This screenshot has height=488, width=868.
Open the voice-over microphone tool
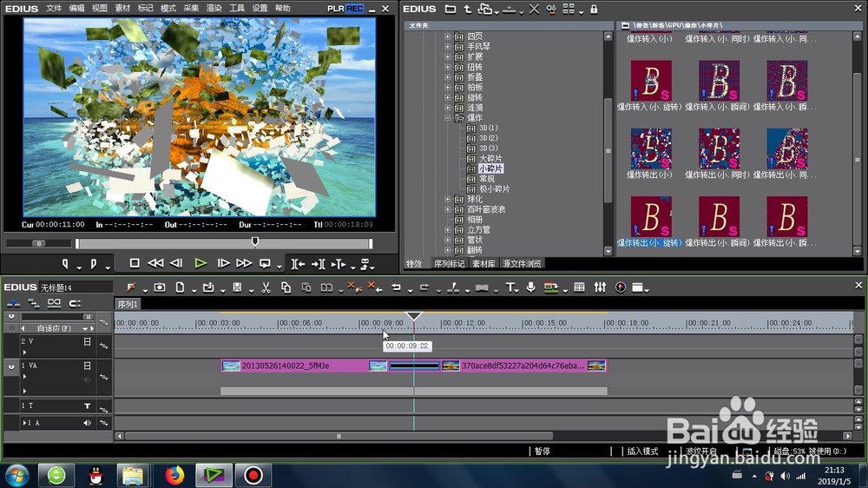(x=531, y=287)
